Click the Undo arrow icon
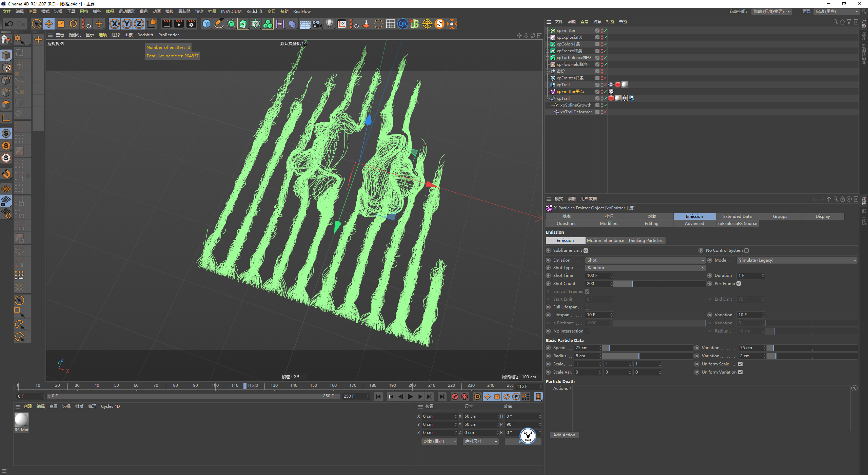Image resolution: width=868 pixels, height=475 pixels. [x=9, y=24]
